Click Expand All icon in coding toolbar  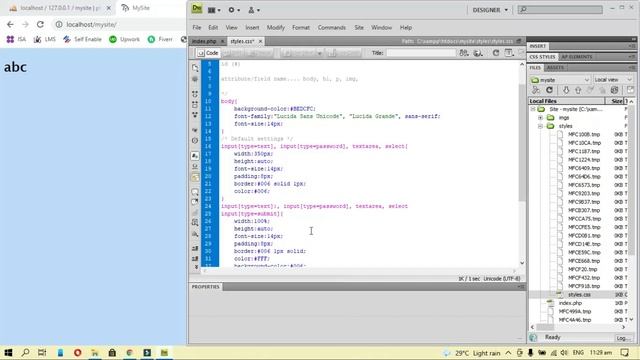pos(195,115)
